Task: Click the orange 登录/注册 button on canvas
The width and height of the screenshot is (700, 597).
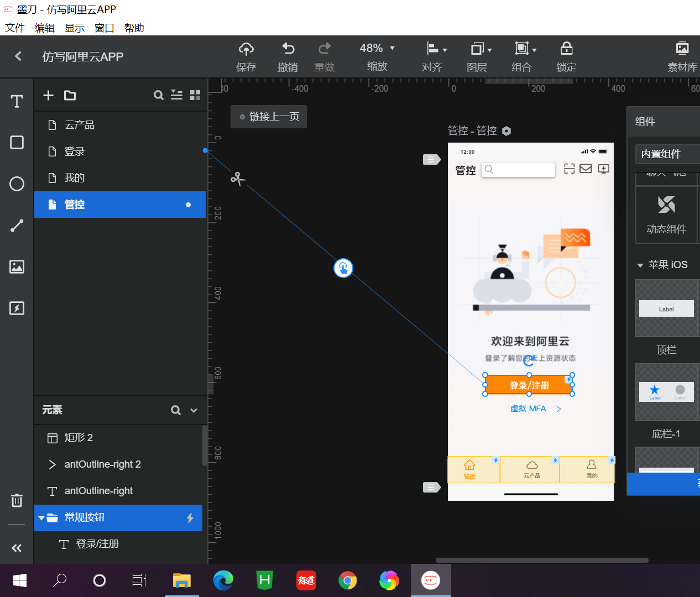Action: tap(529, 385)
